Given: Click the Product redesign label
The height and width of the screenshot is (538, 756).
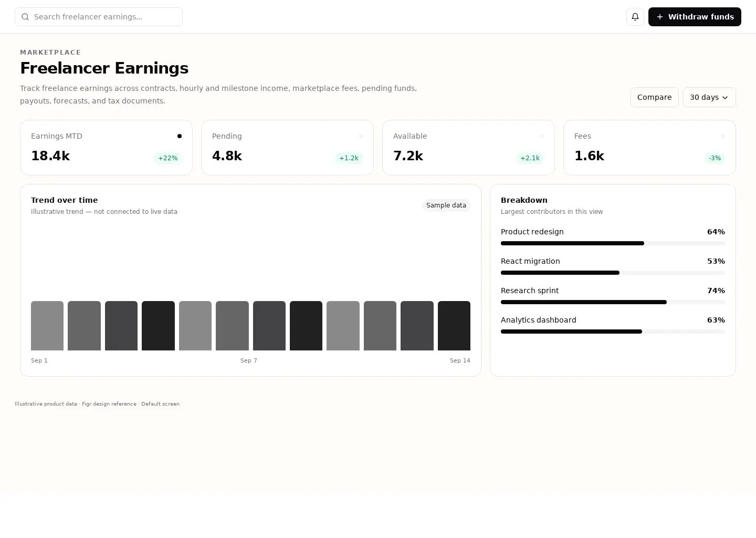Looking at the screenshot, I should pos(532,232).
